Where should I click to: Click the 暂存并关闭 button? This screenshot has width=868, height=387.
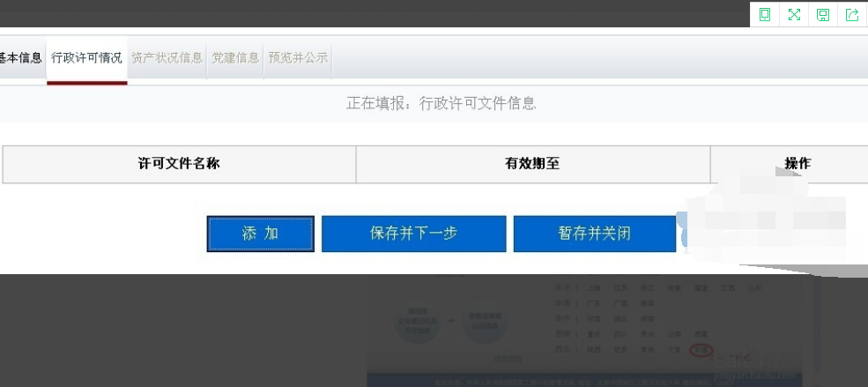point(595,234)
